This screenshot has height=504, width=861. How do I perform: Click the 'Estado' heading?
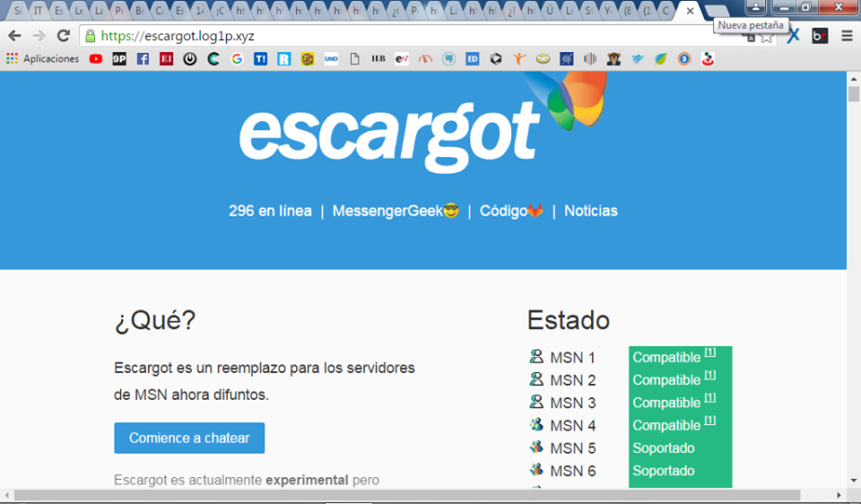(569, 320)
